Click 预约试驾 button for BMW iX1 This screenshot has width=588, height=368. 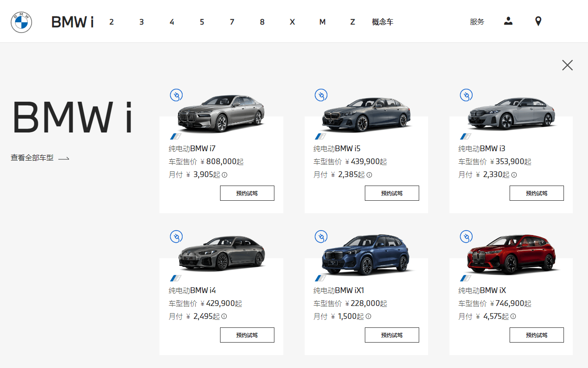click(392, 335)
